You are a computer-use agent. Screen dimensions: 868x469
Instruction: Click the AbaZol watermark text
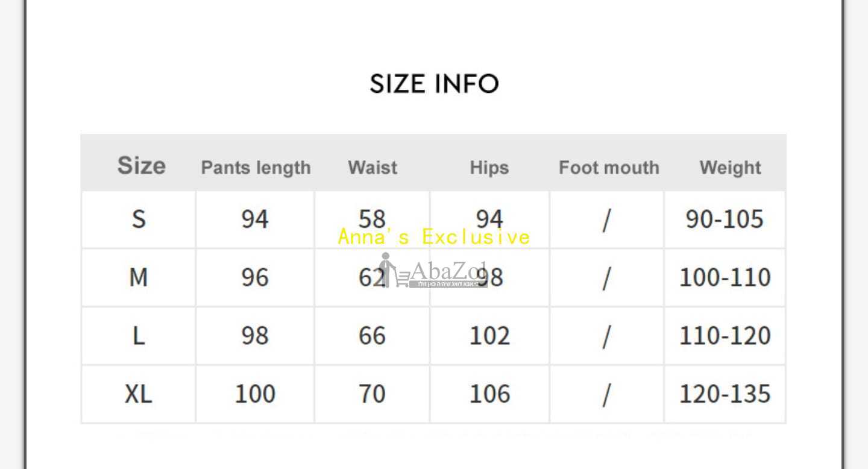point(448,271)
